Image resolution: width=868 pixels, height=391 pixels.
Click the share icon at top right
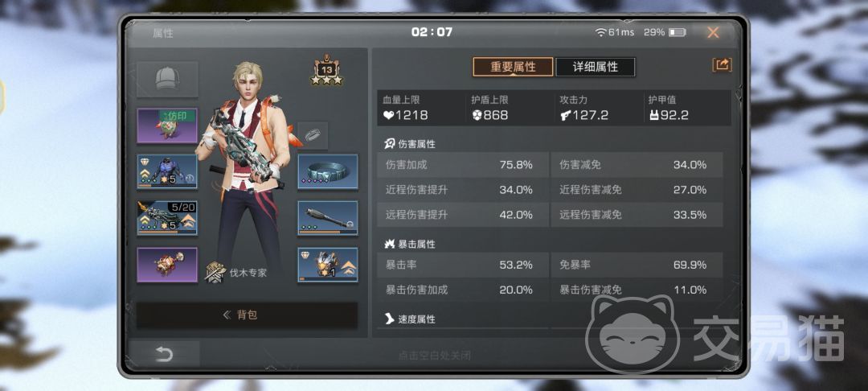pyautogui.click(x=722, y=65)
